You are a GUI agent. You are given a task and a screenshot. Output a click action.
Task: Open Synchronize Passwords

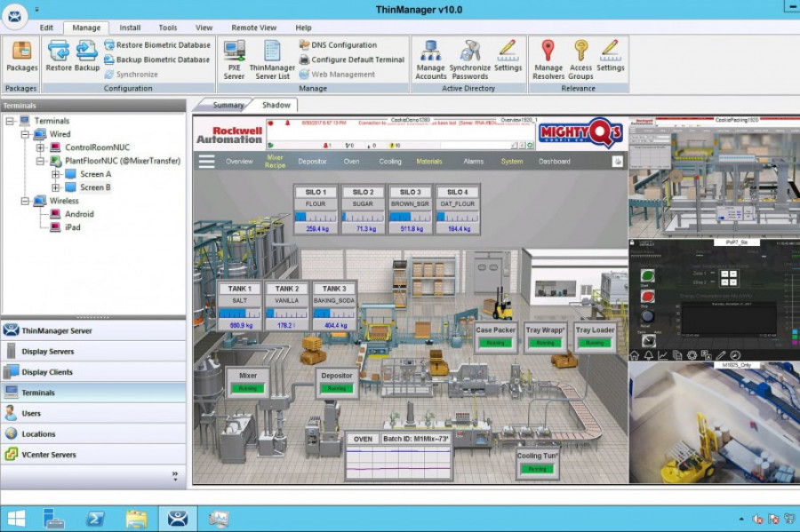click(470, 60)
